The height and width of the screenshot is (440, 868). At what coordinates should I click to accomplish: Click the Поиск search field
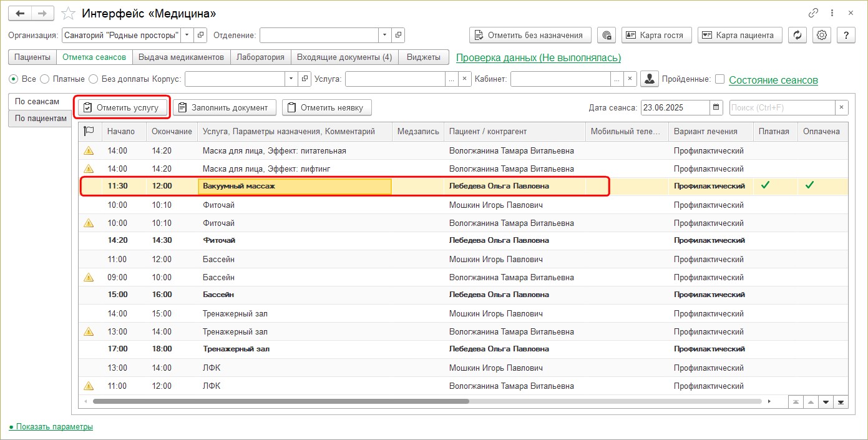[x=783, y=107]
